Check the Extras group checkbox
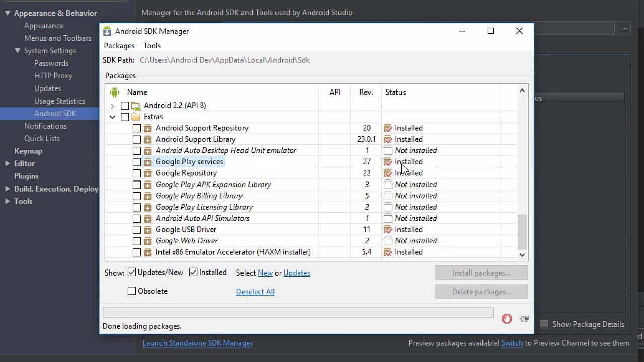This screenshot has width=644, height=362. 125,117
